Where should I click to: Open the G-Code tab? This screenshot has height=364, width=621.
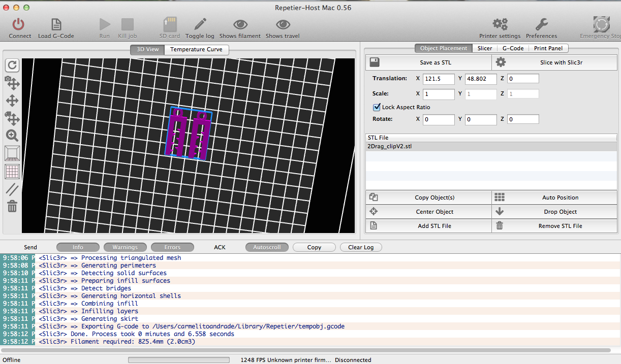[513, 48]
